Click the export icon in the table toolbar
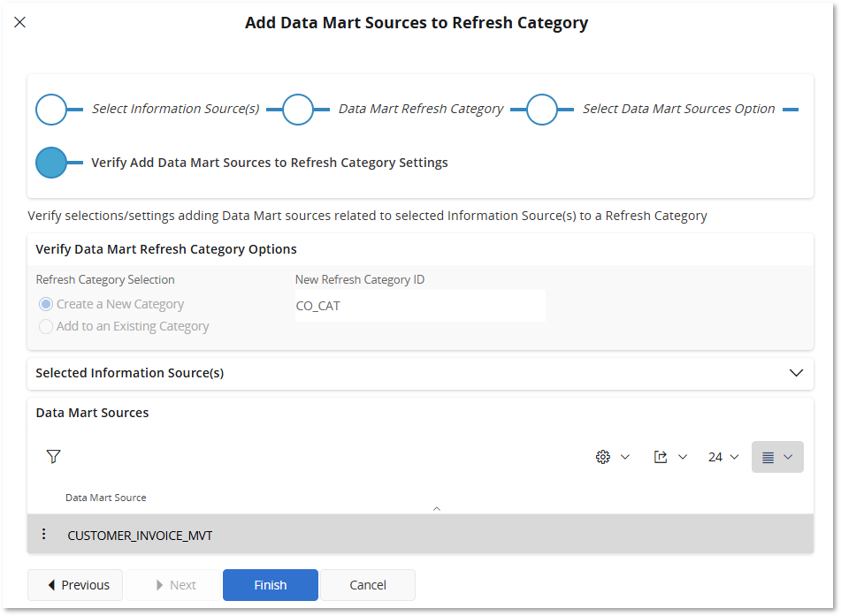841x616 pixels. (x=661, y=457)
